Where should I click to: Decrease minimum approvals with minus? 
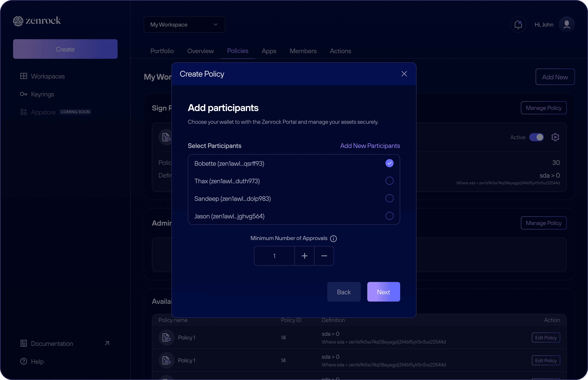pyautogui.click(x=324, y=256)
